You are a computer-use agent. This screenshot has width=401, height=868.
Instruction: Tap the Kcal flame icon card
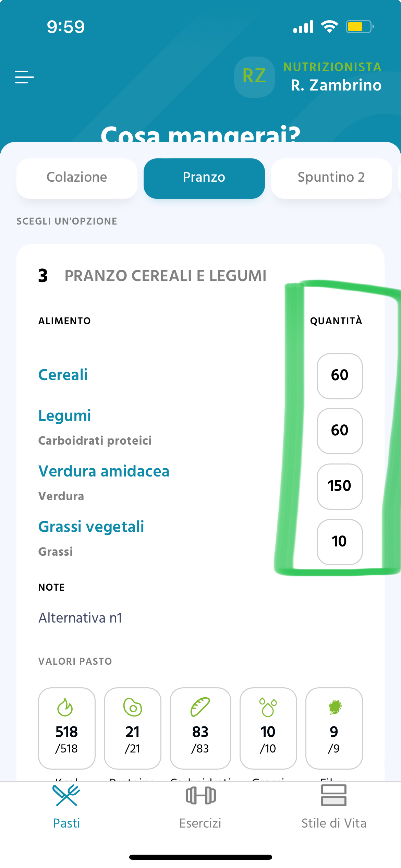pyautogui.click(x=66, y=728)
